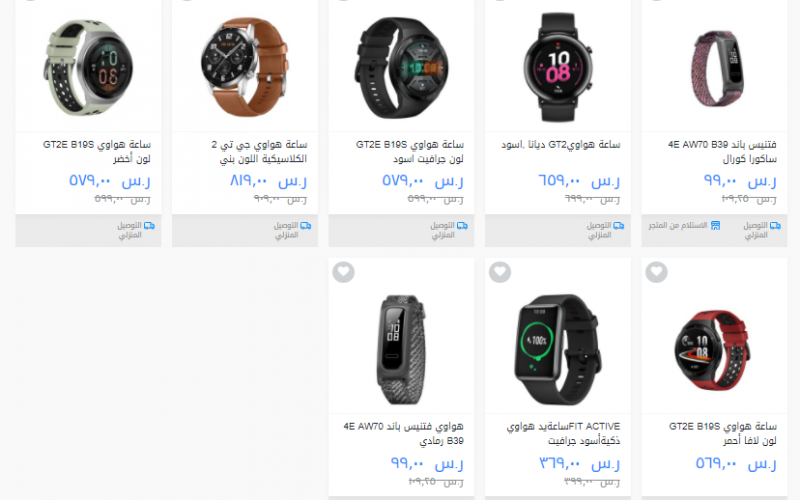Click delivery truck icon under Sakura Coral fitness band
This screenshot has width=800, height=500.
point(776,226)
